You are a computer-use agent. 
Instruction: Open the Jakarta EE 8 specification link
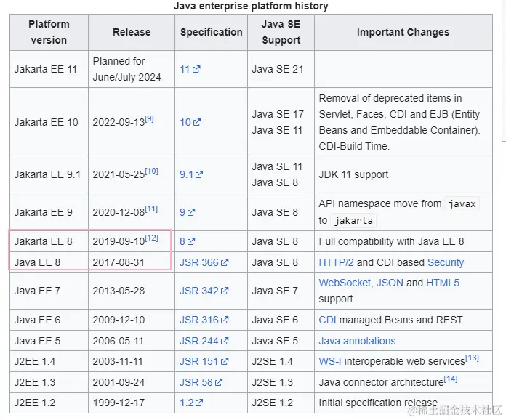(187, 241)
